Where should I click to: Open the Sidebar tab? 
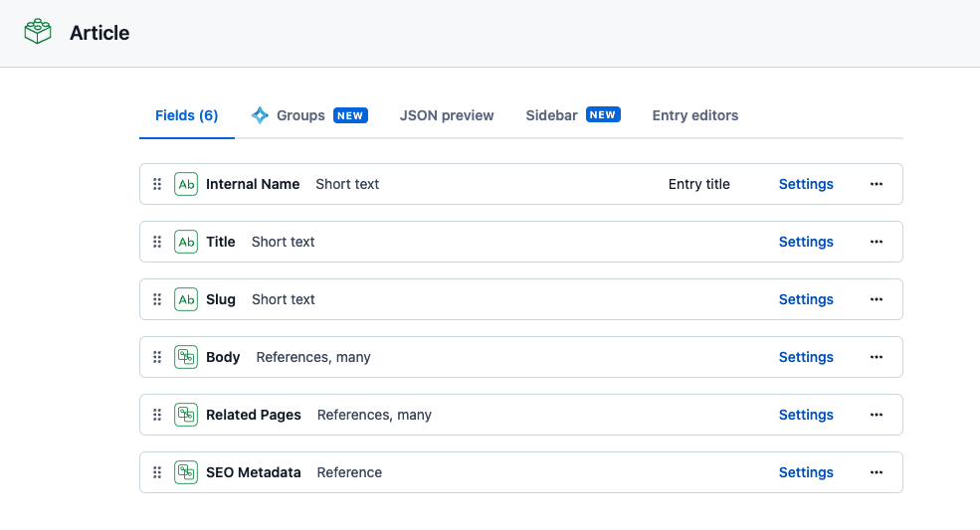tap(551, 115)
